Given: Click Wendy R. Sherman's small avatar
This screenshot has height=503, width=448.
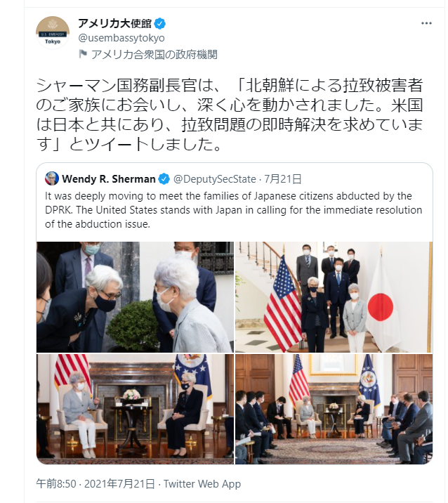Looking at the screenshot, I should click(x=52, y=178).
